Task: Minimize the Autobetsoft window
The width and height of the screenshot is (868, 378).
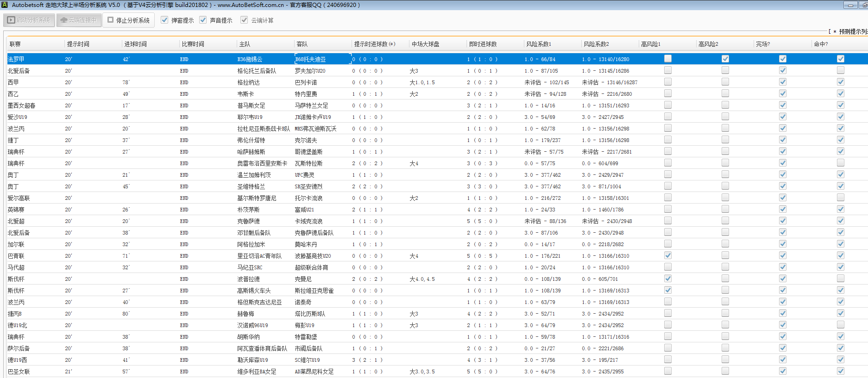Action: pyautogui.click(x=850, y=5)
